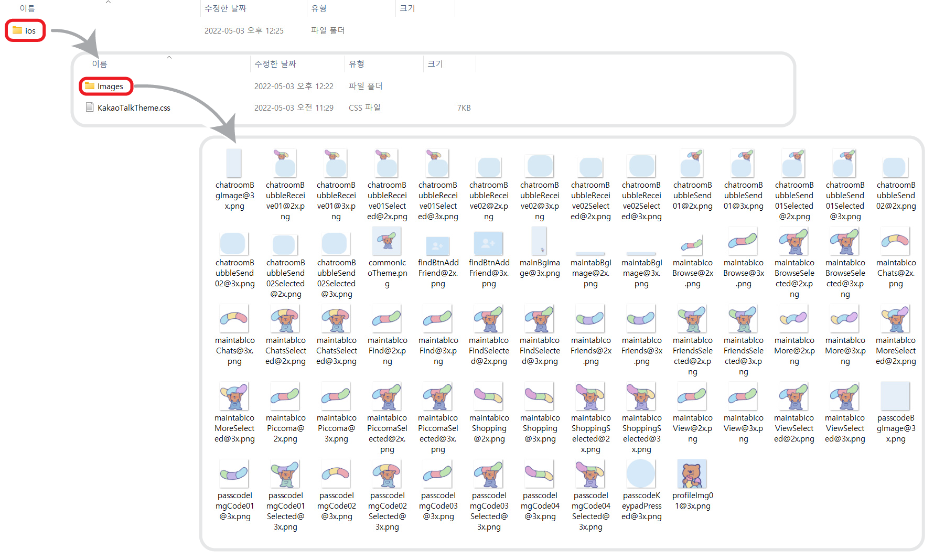Select maintabIcoBrowse@3x.png file
Viewport: 934px width, 560px height.
(743, 257)
